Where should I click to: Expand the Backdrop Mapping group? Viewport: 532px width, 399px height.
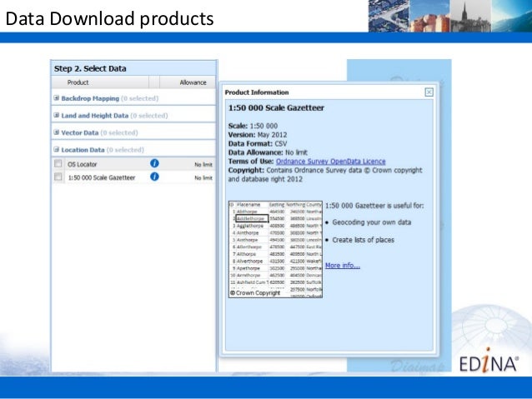[57, 98]
